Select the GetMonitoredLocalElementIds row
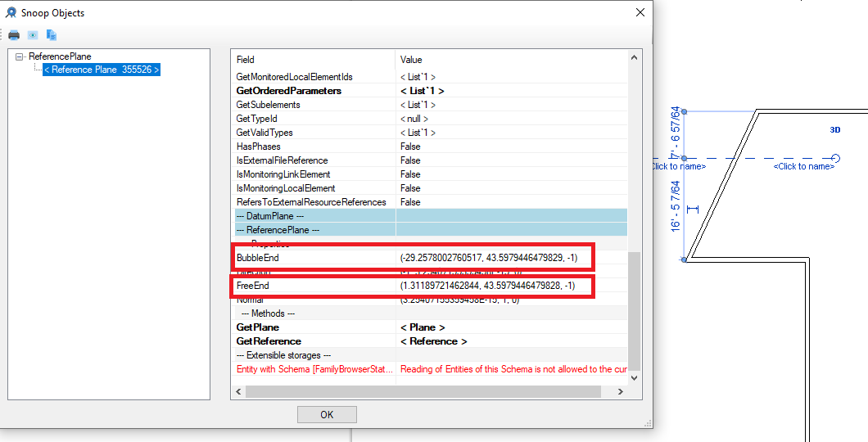Viewport: 868px width, 442px height. coord(430,77)
